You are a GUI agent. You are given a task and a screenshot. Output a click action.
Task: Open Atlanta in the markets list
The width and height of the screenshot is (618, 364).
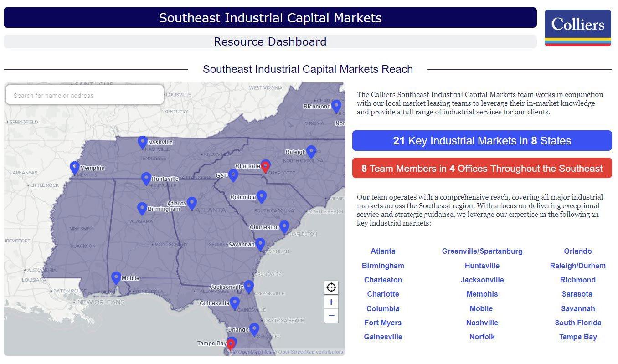(383, 251)
